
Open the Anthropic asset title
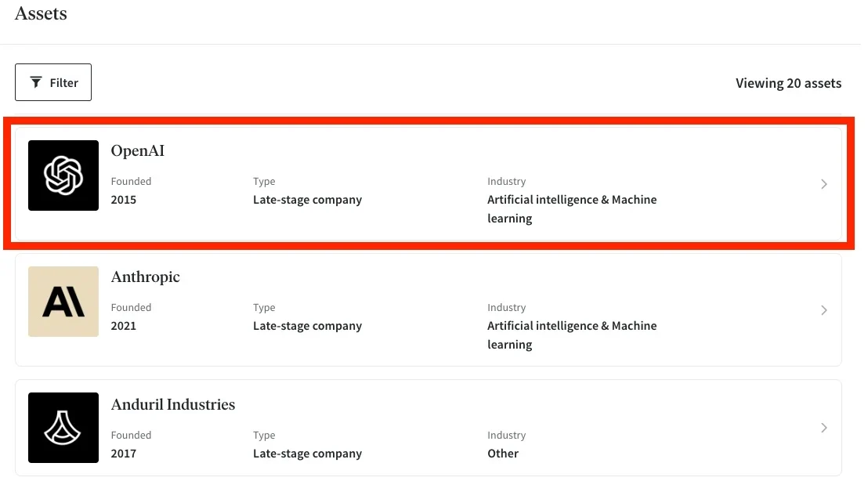[x=146, y=277]
